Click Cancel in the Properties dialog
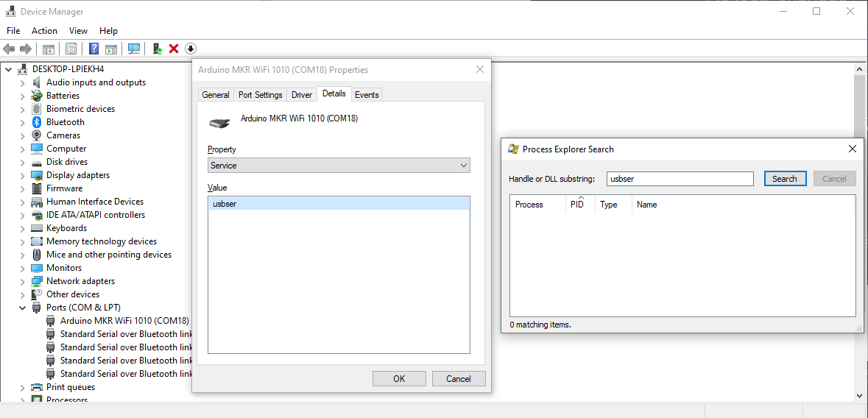Image resolution: width=868 pixels, height=418 pixels. 459,379
